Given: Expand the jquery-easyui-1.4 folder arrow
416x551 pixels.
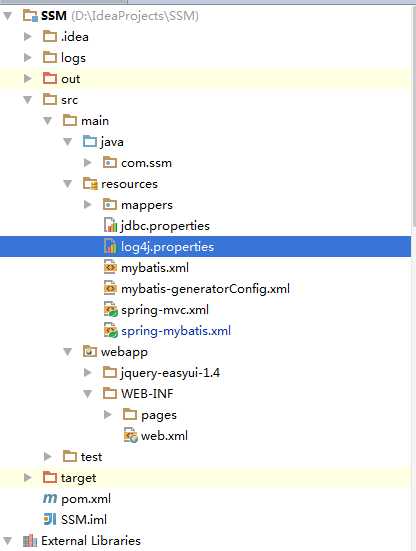Looking at the screenshot, I should click(x=87, y=372).
